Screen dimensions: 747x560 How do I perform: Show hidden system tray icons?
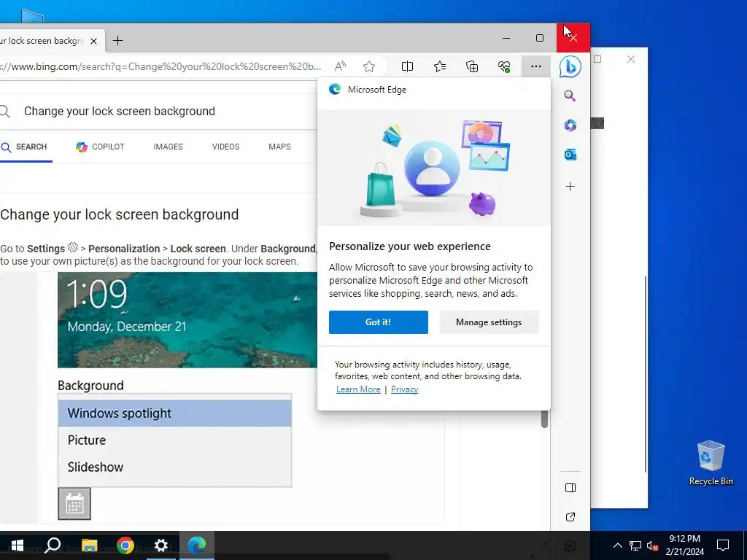(617, 545)
